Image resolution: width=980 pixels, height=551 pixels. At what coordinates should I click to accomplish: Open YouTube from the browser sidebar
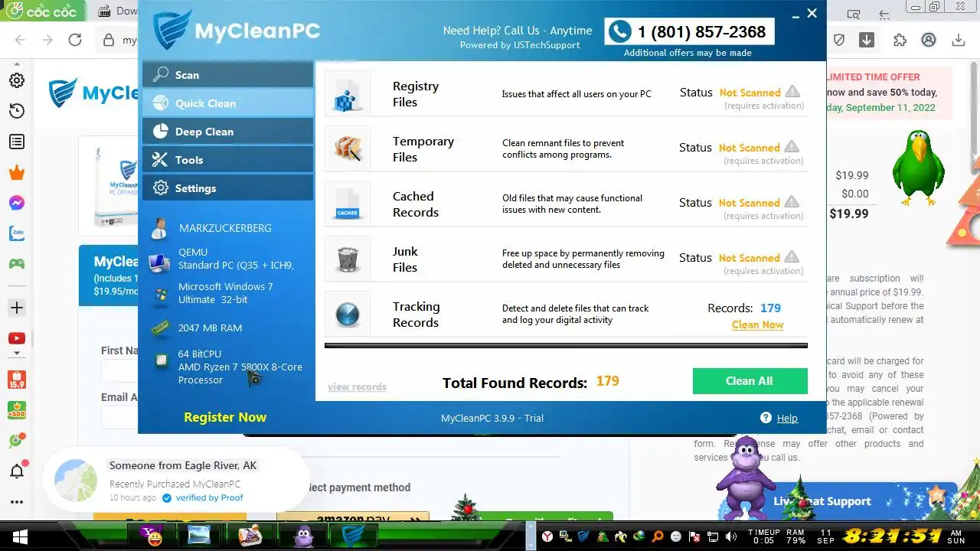(x=16, y=338)
